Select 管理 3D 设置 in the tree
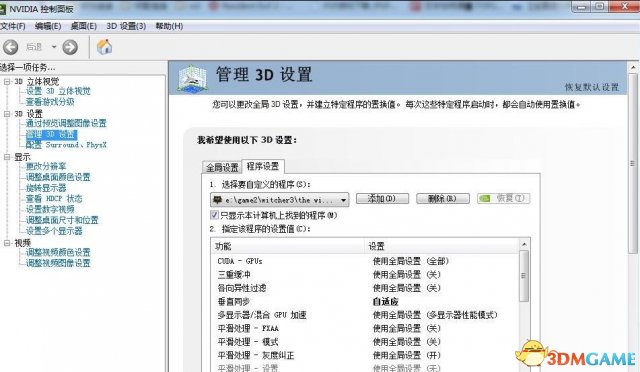This screenshot has width=640, height=372. pyautogui.click(x=51, y=134)
